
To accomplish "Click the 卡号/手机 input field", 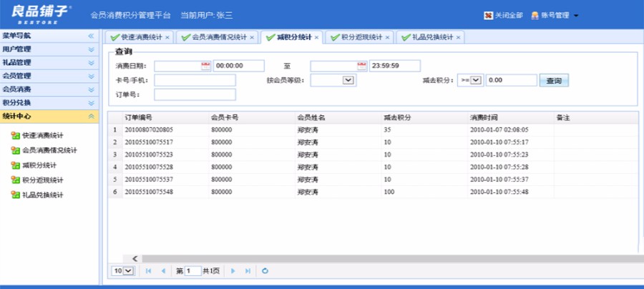I will [x=195, y=80].
